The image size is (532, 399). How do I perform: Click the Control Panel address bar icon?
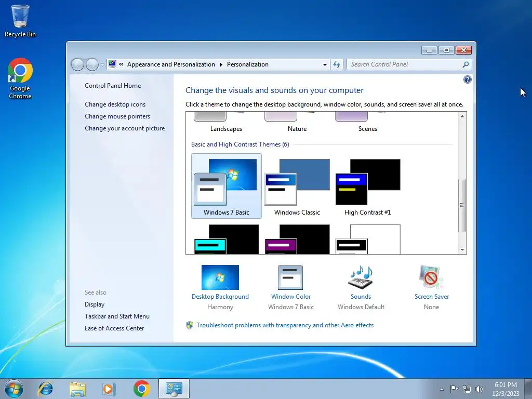[112, 64]
